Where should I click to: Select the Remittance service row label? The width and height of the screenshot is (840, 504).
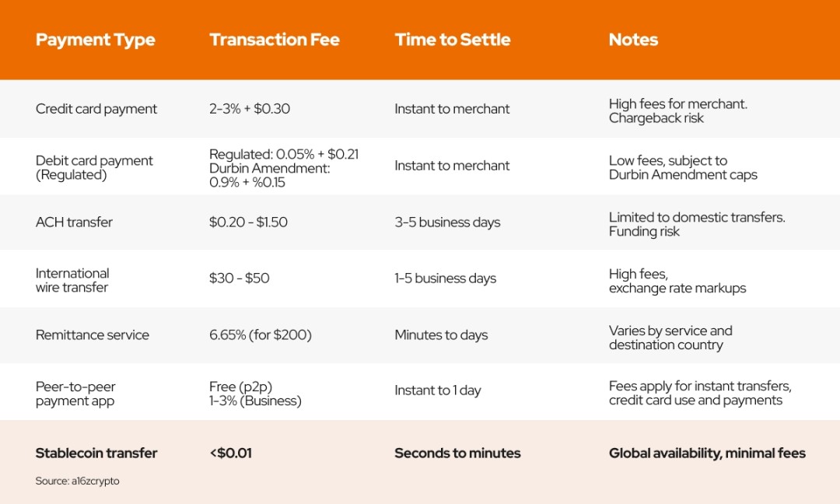(x=92, y=335)
